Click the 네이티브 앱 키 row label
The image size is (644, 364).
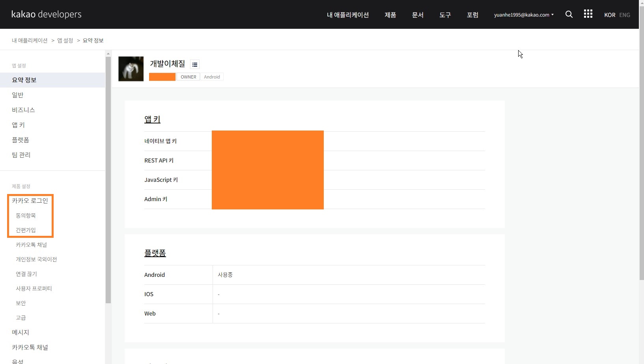(x=161, y=141)
